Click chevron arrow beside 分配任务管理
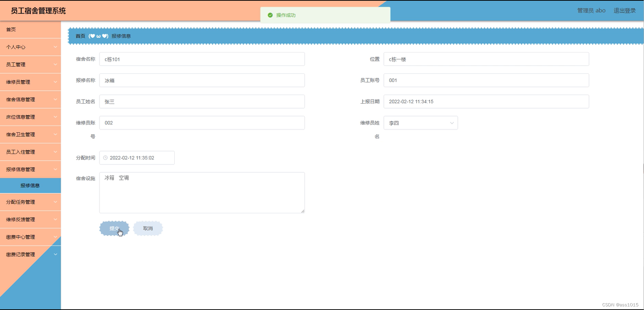 pyautogui.click(x=55, y=202)
